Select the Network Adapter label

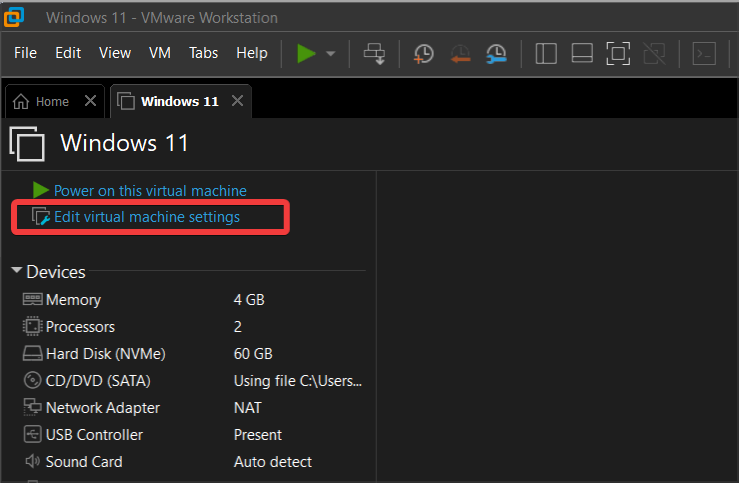[x=103, y=408]
